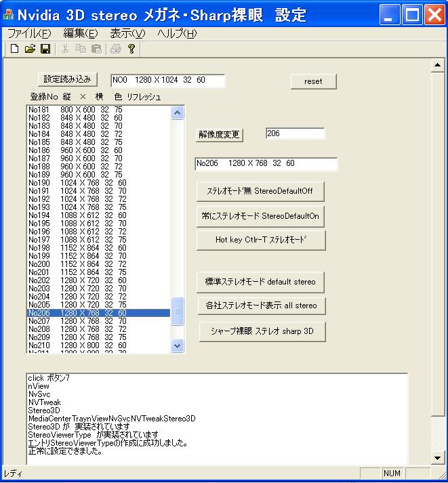Click the StereoDefaultOn button
448x483 pixels.
tap(260, 216)
